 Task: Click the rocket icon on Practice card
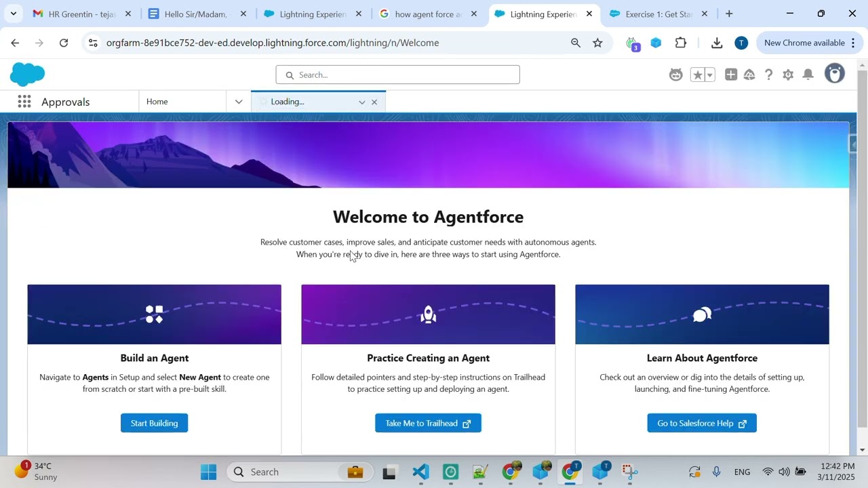(428, 314)
